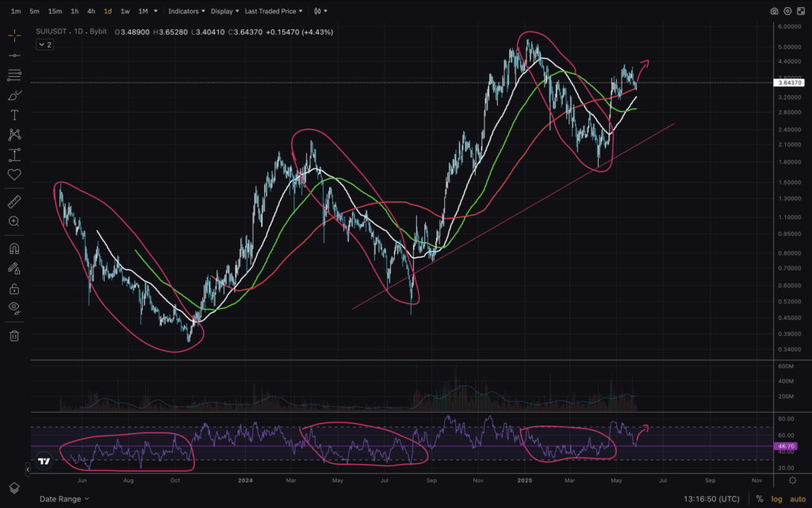Activate the zoom in tool
The height and width of the screenshot is (508, 812).
pos(14,221)
